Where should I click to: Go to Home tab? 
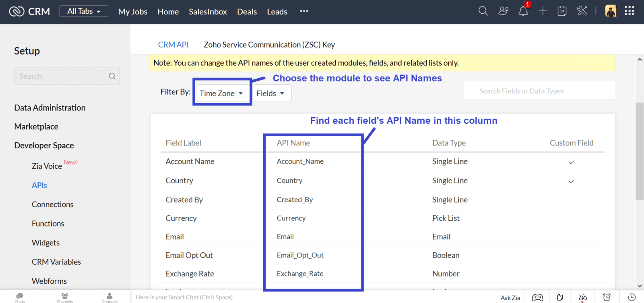tap(168, 12)
